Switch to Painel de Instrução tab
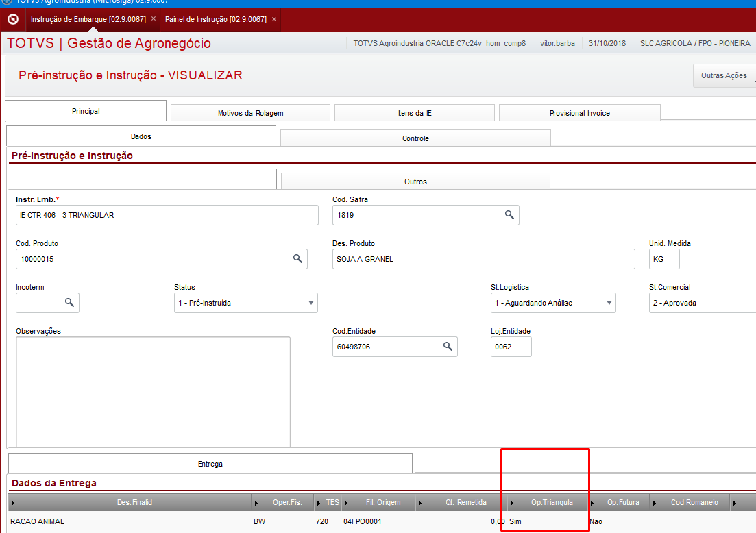The image size is (756, 533). pyautogui.click(x=215, y=19)
